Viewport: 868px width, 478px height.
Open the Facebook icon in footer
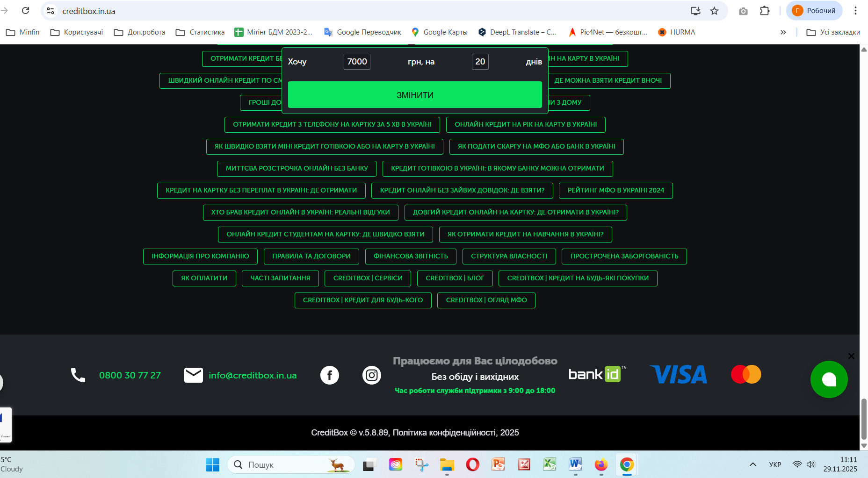[330, 375]
